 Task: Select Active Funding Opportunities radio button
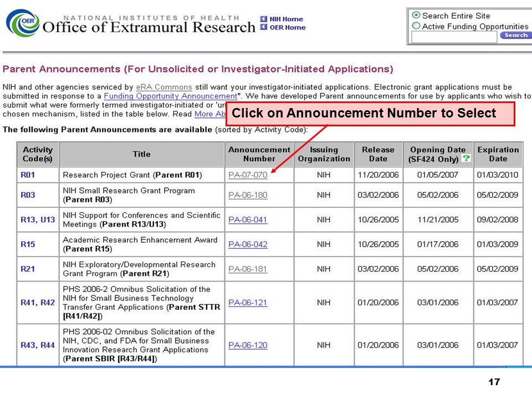point(416,26)
